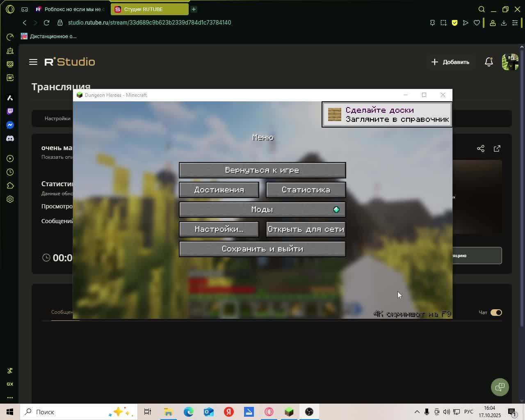Open Discord in the Opera sidebar
The height and width of the screenshot is (420, 525).
pos(10,139)
